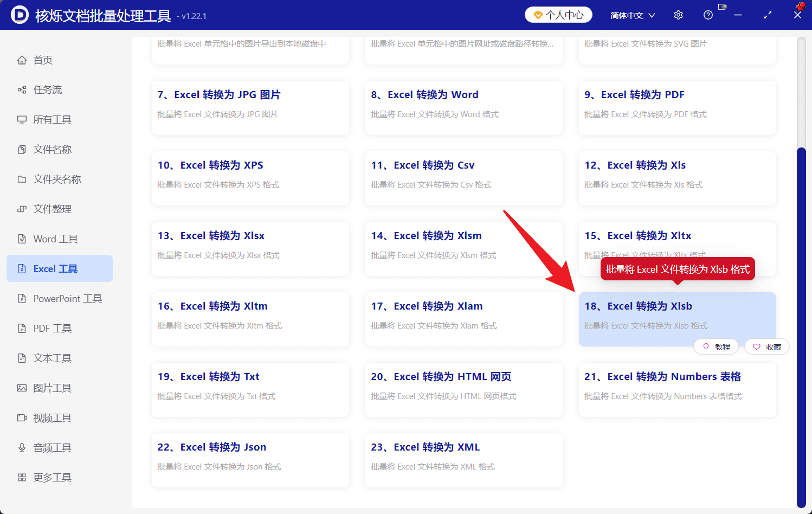Click the PowerPoint file icon in sidebar
The image size is (812, 514).
tap(22, 299)
